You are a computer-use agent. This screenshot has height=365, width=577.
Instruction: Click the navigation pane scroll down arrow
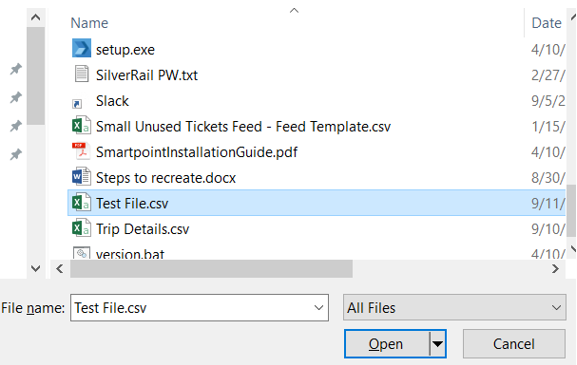coord(36,269)
